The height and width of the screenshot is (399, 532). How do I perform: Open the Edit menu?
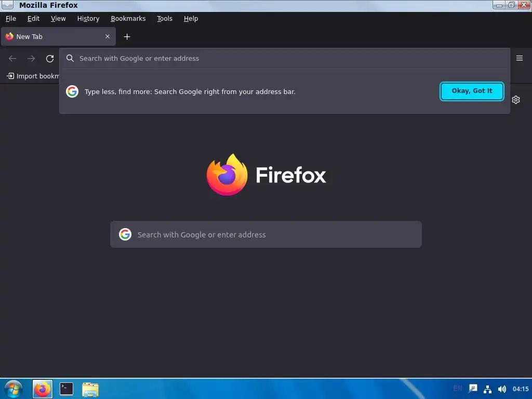point(33,19)
